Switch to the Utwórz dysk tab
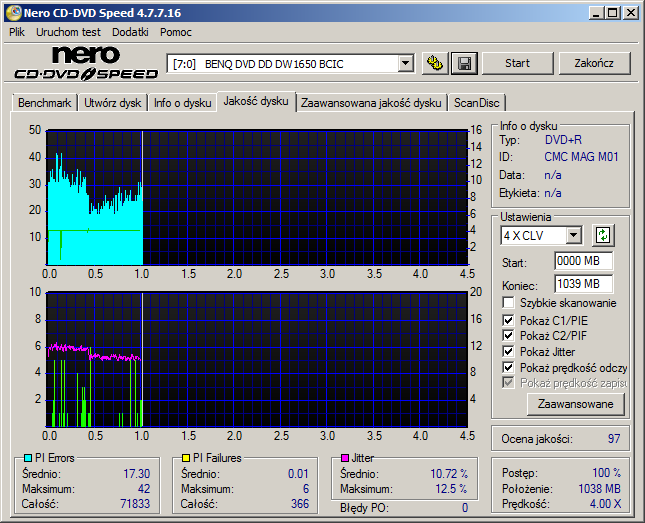Viewport: 645px width, 523px height. click(112, 103)
